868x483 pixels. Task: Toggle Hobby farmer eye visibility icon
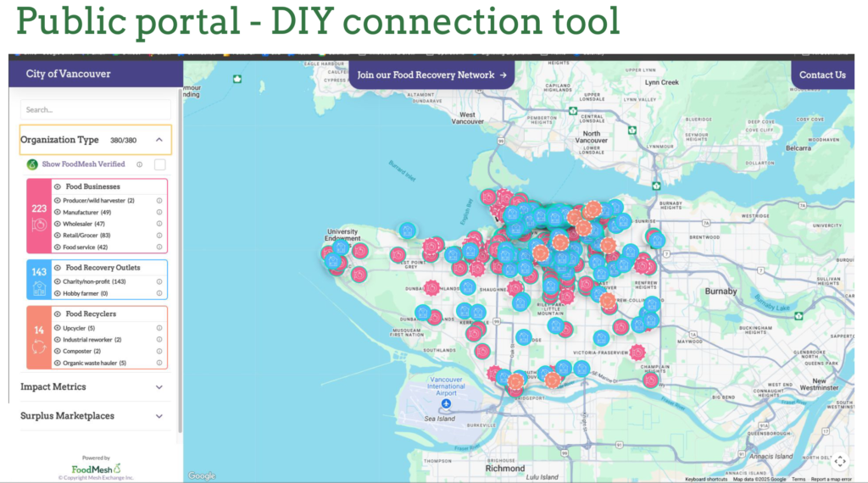58,293
